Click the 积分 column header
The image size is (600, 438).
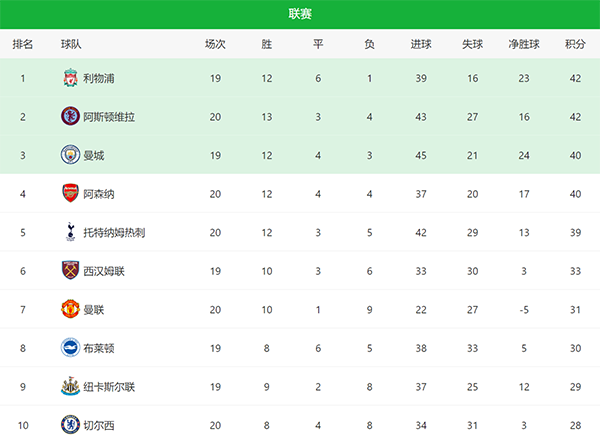(x=575, y=44)
